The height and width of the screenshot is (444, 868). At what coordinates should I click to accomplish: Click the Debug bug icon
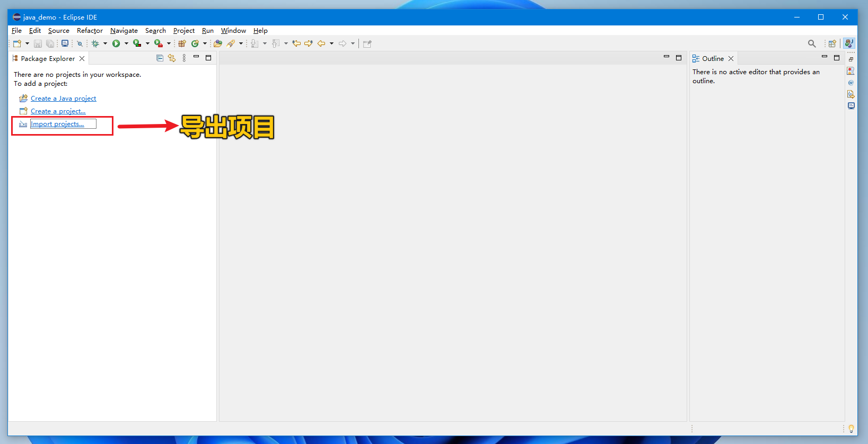pos(95,43)
